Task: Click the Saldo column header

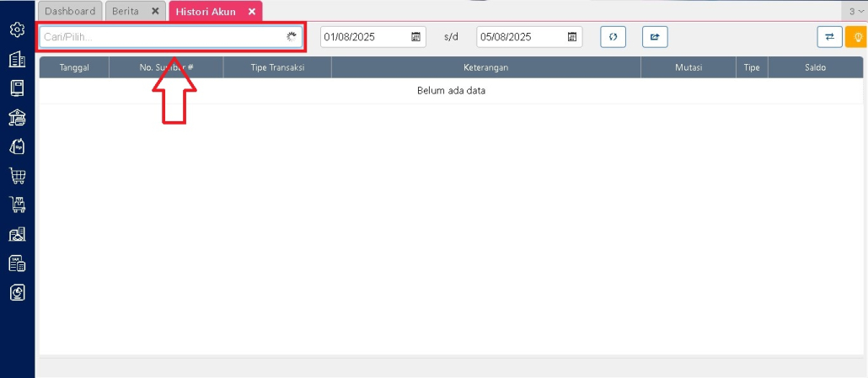Action: (x=814, y=67)
